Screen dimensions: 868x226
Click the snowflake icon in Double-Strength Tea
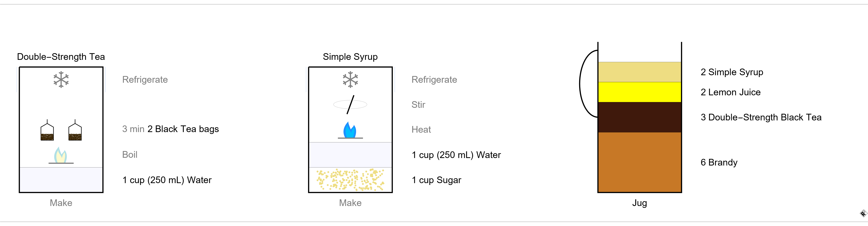pos(61,80)
